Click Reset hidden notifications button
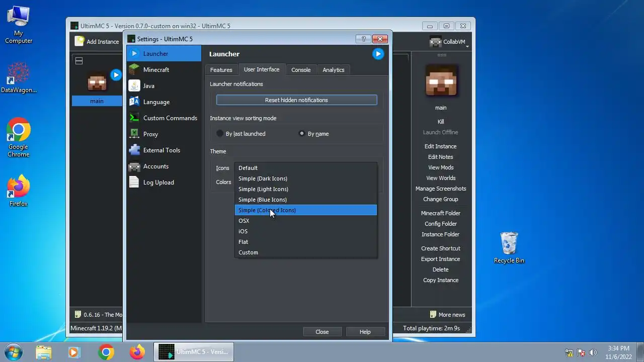This screenshot has height=362, width=644. click(297, 100)
